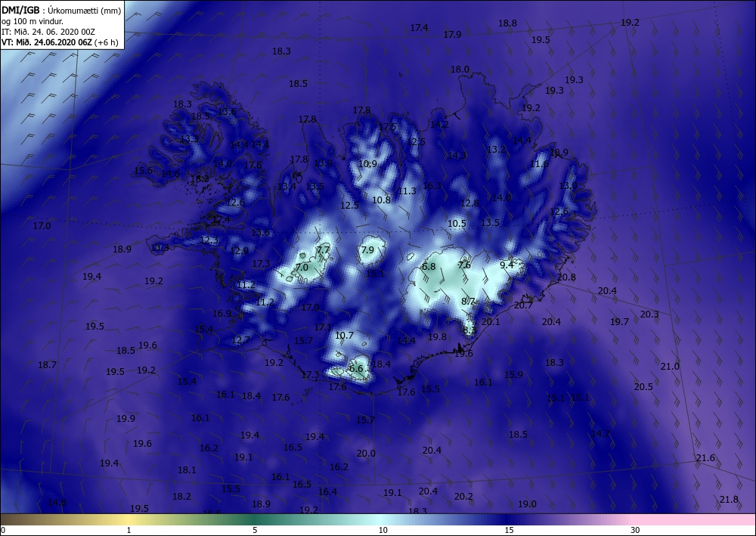Click the 13.2 value on the map

[x=496, y=150]
